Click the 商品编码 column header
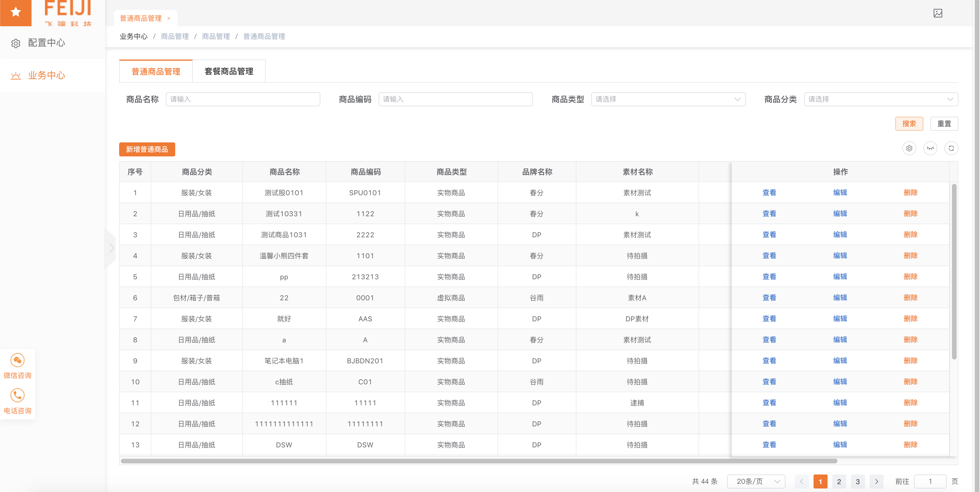 click(x=365, y=172)
